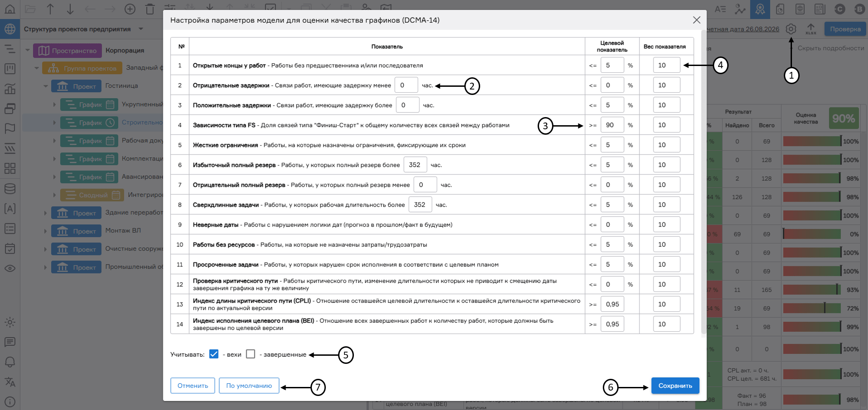868x410 pixels.
Task: Click the 'По умолчанию' button
Action: 249,386
